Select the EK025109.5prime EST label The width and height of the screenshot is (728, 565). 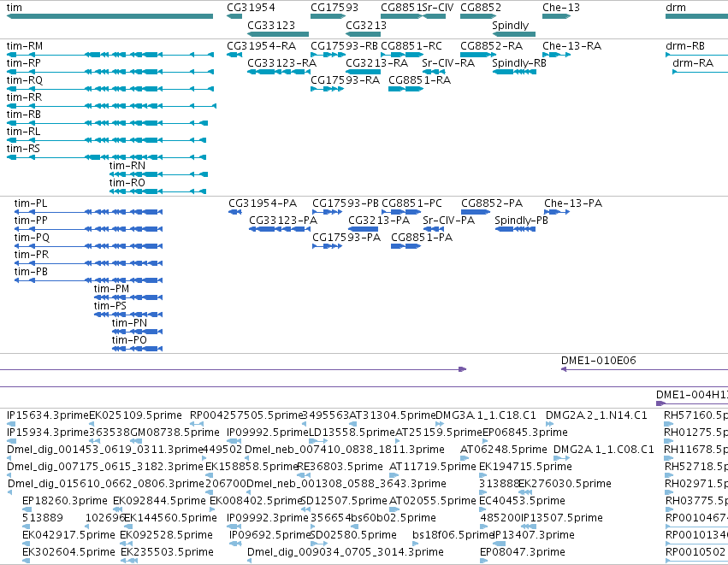point(135,415)
